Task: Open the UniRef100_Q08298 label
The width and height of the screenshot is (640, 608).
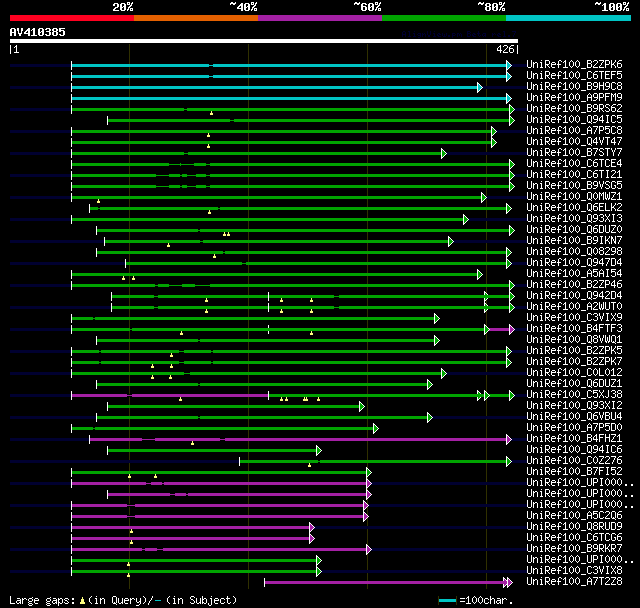Action: click(x=574, y=252)
